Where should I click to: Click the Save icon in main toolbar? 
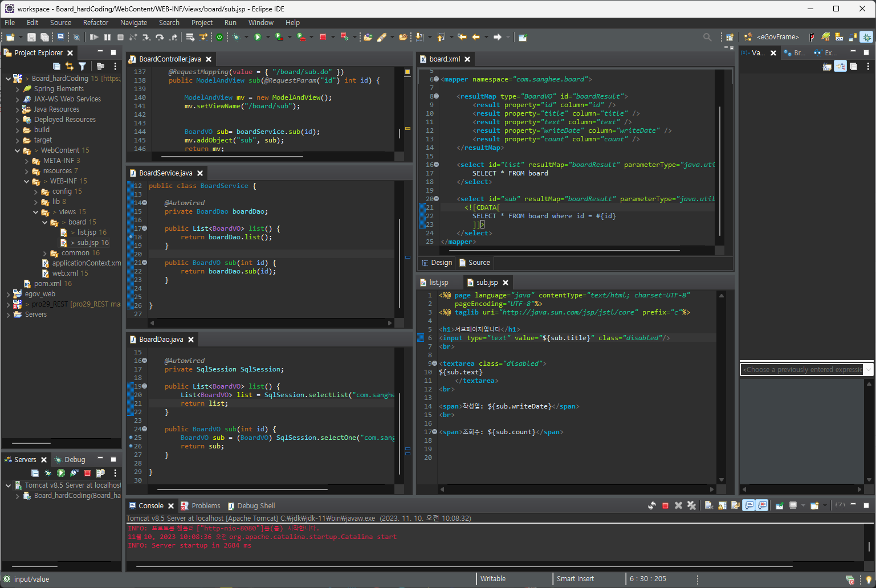point(31,37)
